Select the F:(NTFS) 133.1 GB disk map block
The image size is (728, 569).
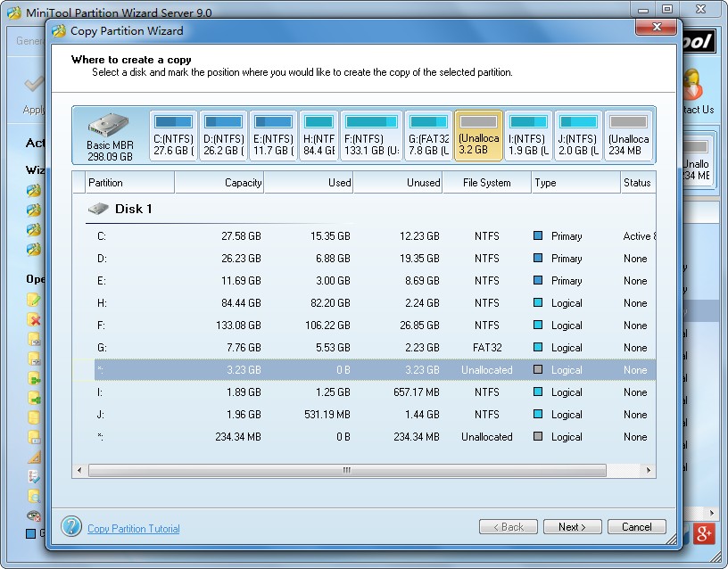pyautogui.click(x=371, y=136)
